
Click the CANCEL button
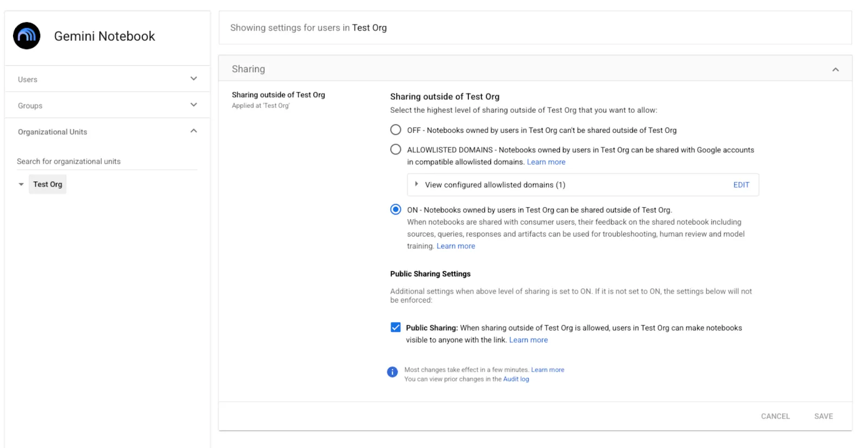pyautogui.click(x=775, y=416)
